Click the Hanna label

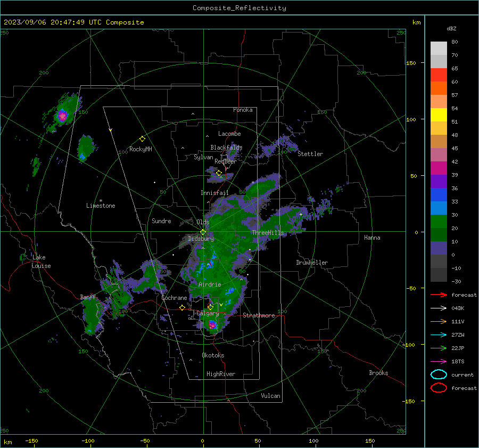click(372, 238)
